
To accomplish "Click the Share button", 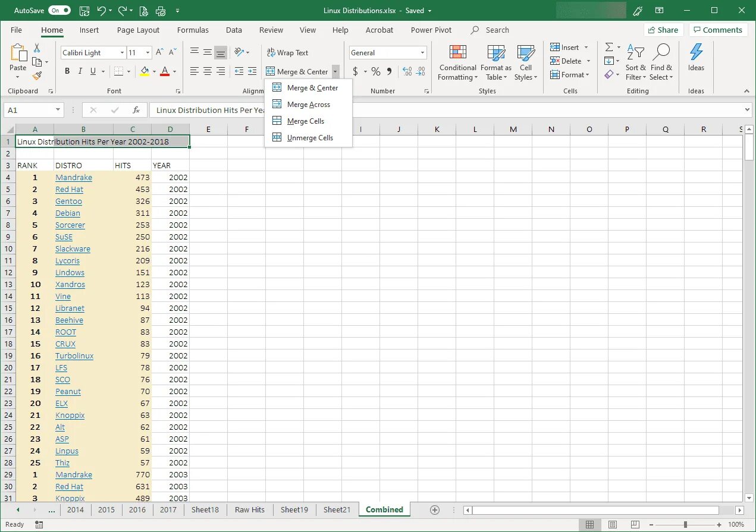I will coord(663,30).
